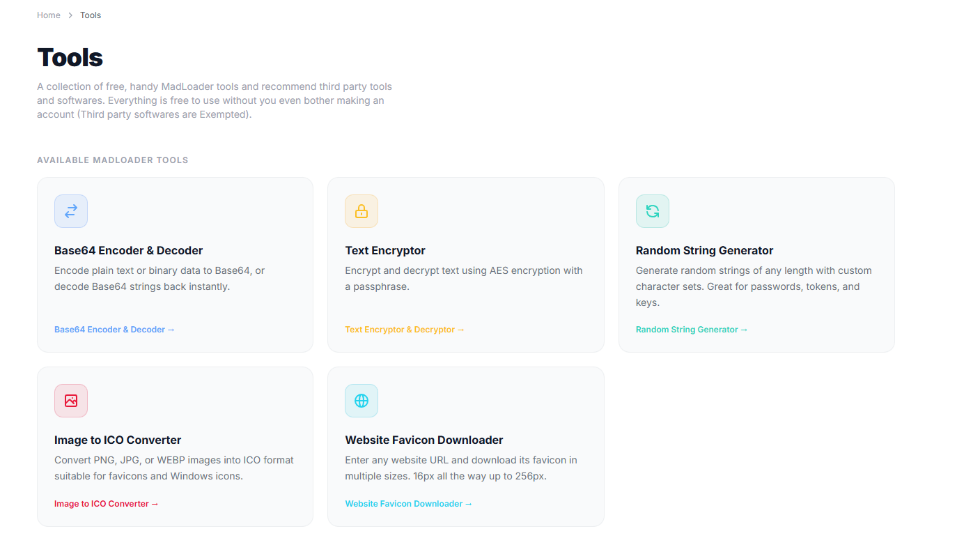Click the blue globe icon on Favicon Downloader card
Viewport: 980px width, 538px height.
[x=361, y=401]
